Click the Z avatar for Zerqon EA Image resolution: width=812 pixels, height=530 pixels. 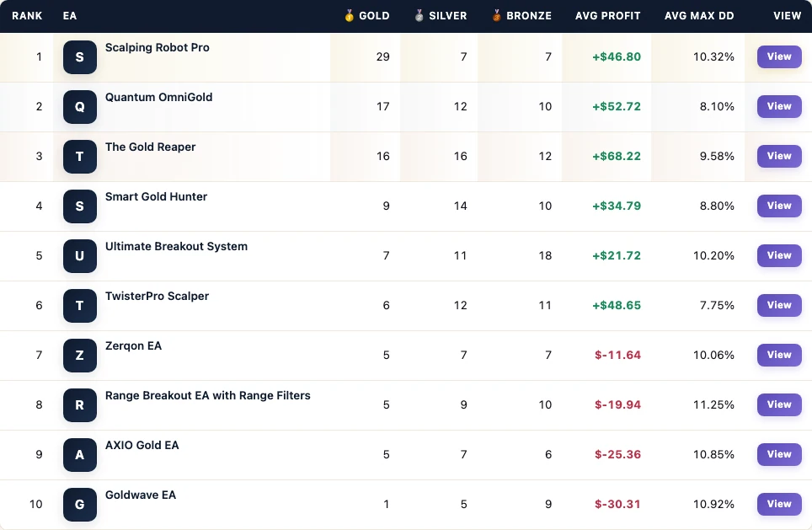(80, 356)
